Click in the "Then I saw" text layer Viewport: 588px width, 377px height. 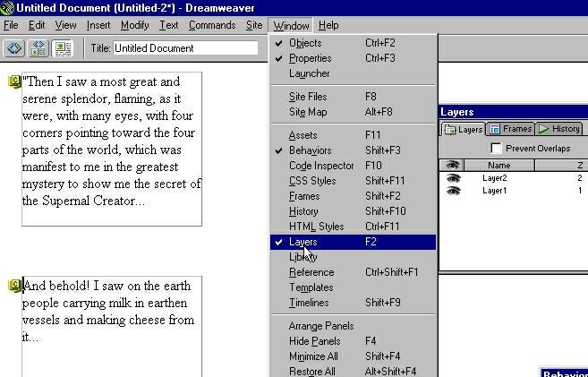112,149
